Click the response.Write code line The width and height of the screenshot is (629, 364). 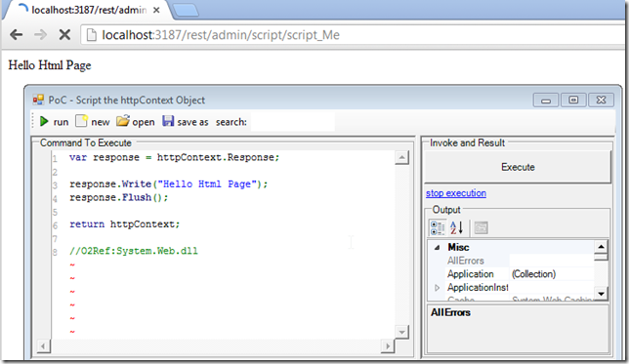coord(168,184)
